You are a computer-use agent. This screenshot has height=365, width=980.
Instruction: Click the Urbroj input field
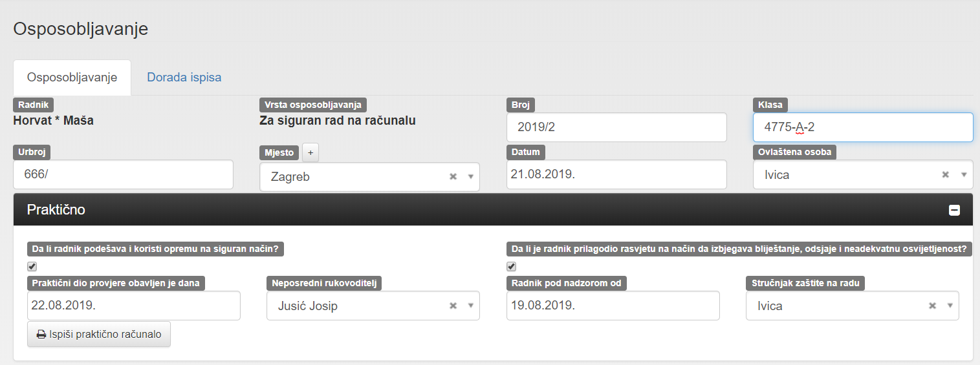(123, 174)
